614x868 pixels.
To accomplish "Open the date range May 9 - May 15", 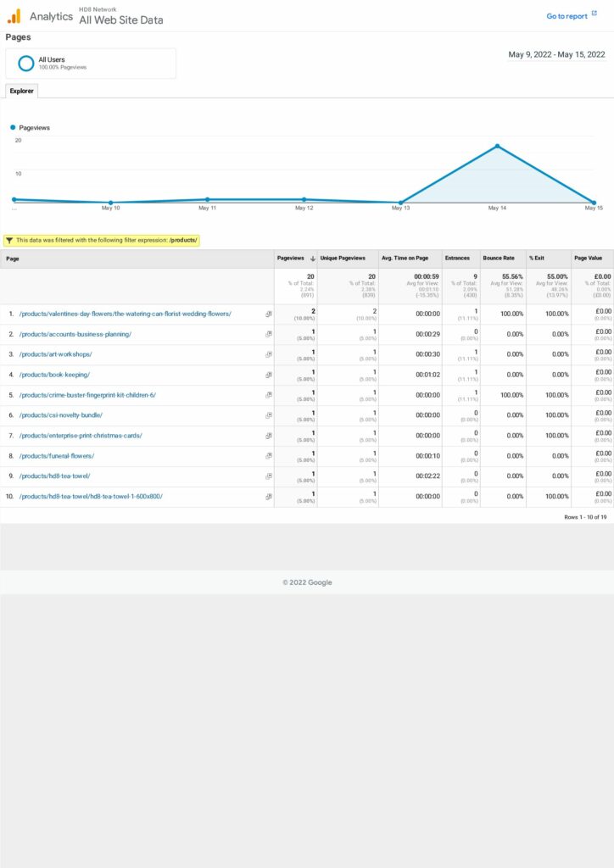I will (x=556, y=55).
